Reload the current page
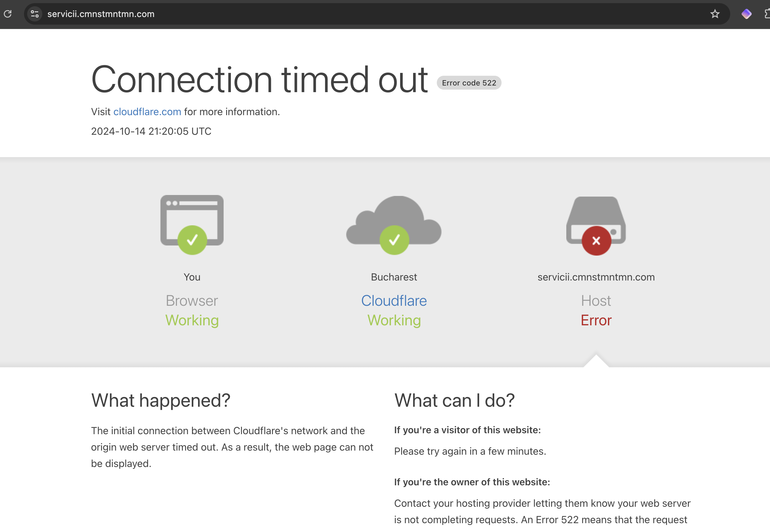 [x=8, y=14]
